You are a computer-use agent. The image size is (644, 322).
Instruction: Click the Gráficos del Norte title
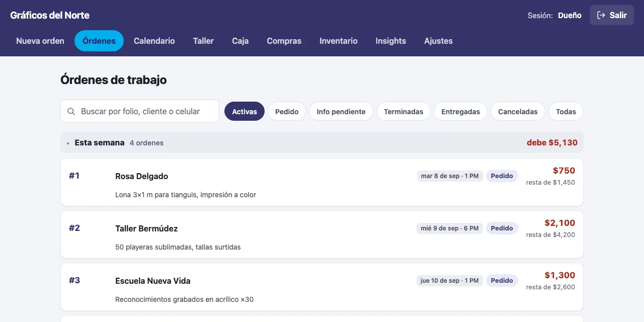coord(50,15)
